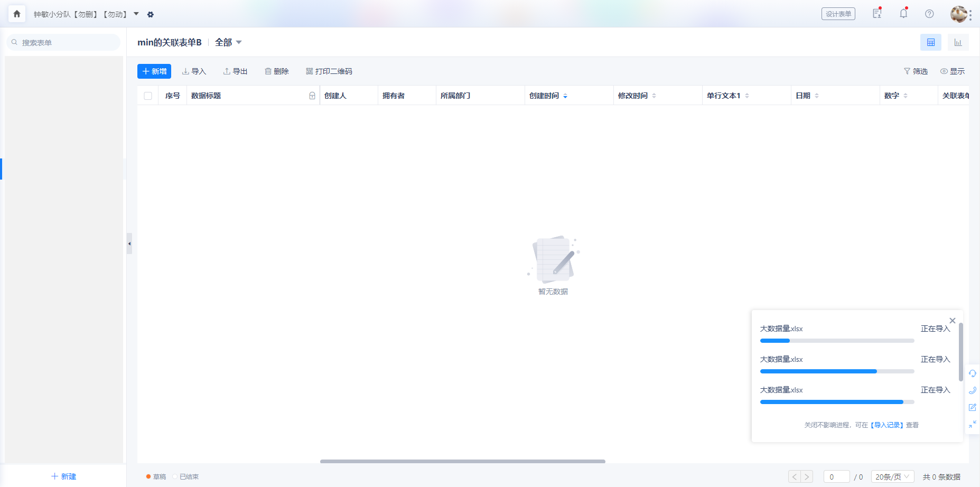Sort by 数字 column

pos(906,96)
